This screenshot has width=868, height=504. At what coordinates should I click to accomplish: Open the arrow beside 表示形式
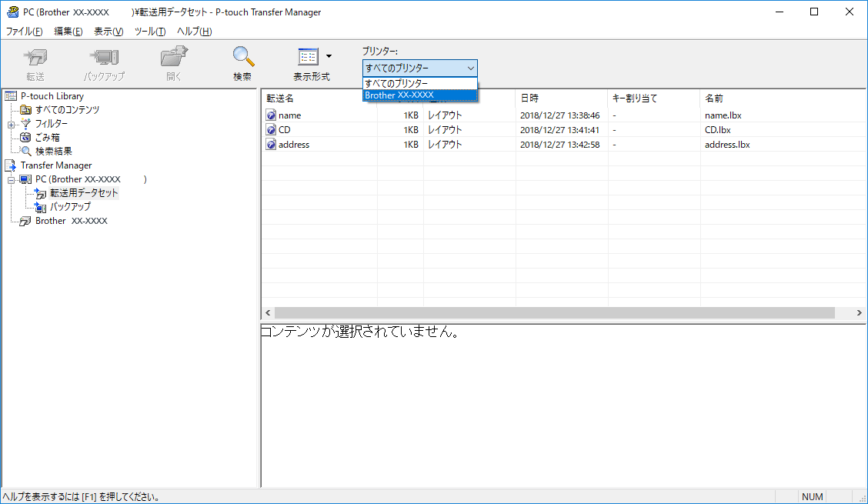(329, 56)
